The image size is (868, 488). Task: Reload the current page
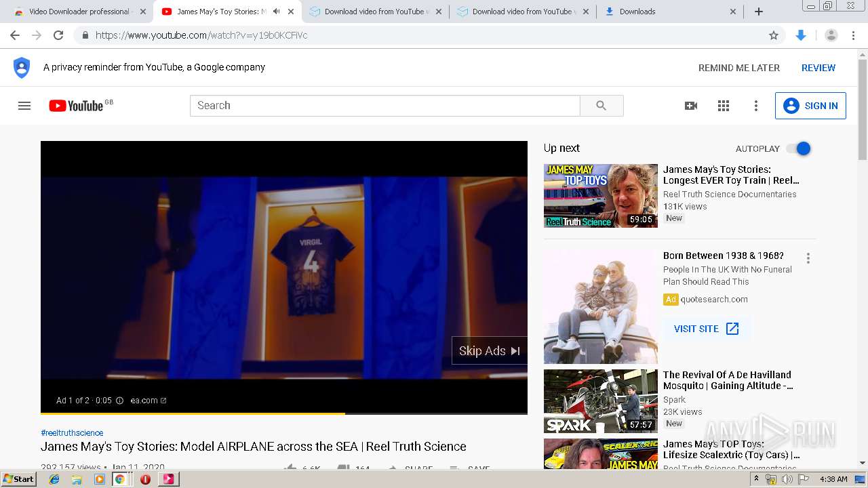click(58, 35)
